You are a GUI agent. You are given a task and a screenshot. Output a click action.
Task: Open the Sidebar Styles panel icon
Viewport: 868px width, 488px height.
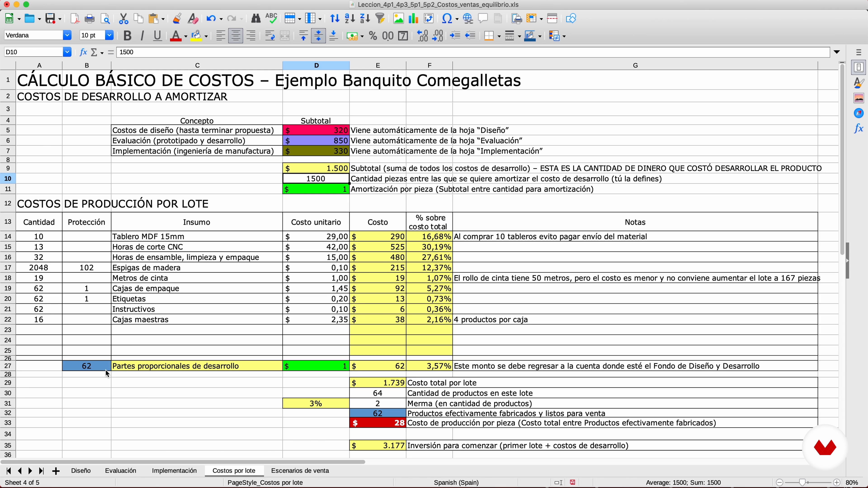coord(859,82)
